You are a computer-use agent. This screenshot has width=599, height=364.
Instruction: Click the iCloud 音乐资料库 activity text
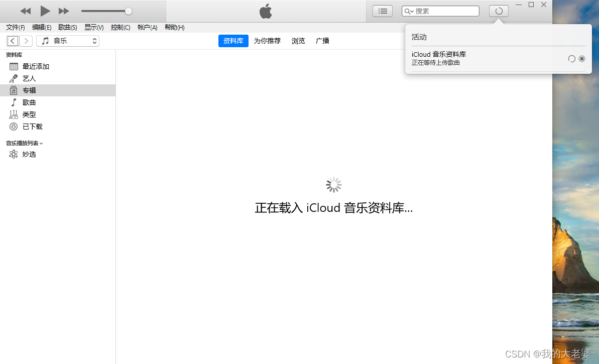coord(438,54)
